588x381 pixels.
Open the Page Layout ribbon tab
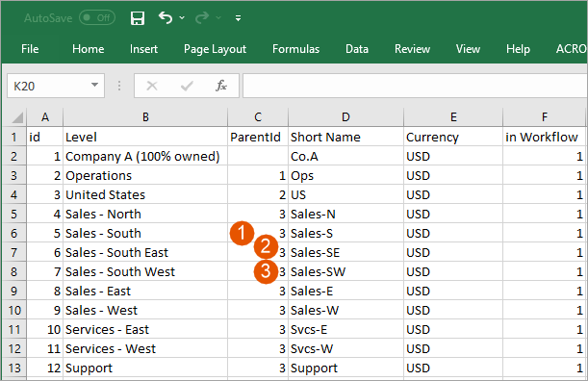[x=215, y=49]
